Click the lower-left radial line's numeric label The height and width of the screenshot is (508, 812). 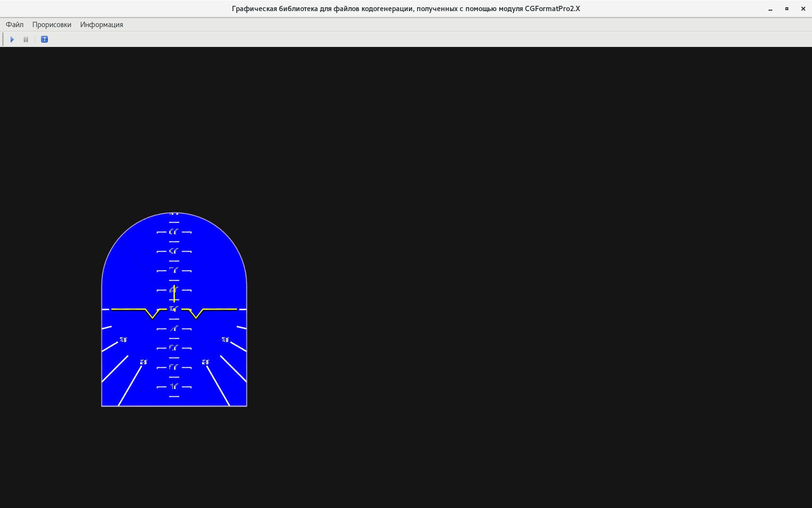(144, 362)
